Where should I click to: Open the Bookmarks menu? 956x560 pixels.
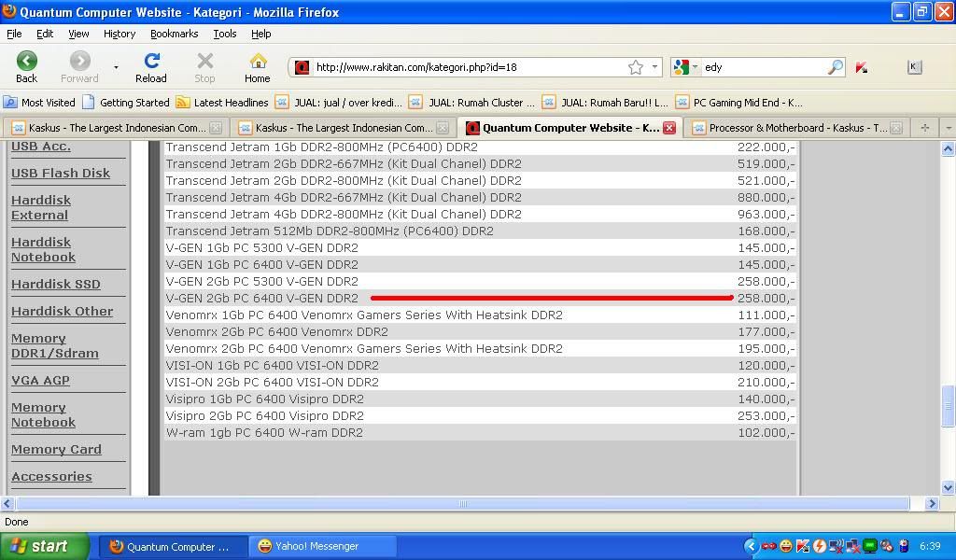pos(175,34)
